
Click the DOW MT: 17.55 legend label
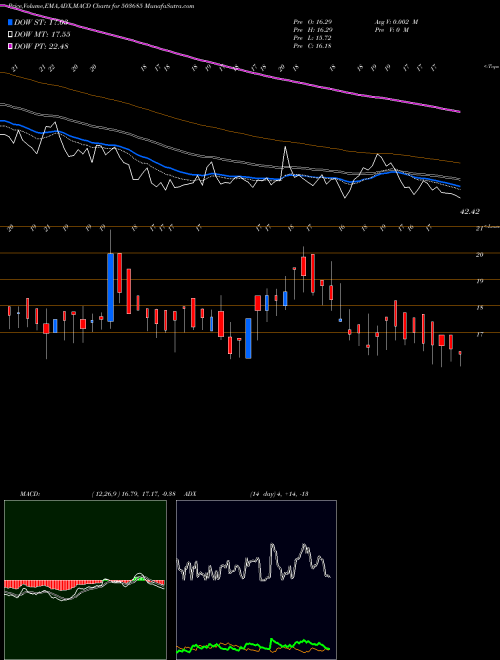(x=42, y=35)
